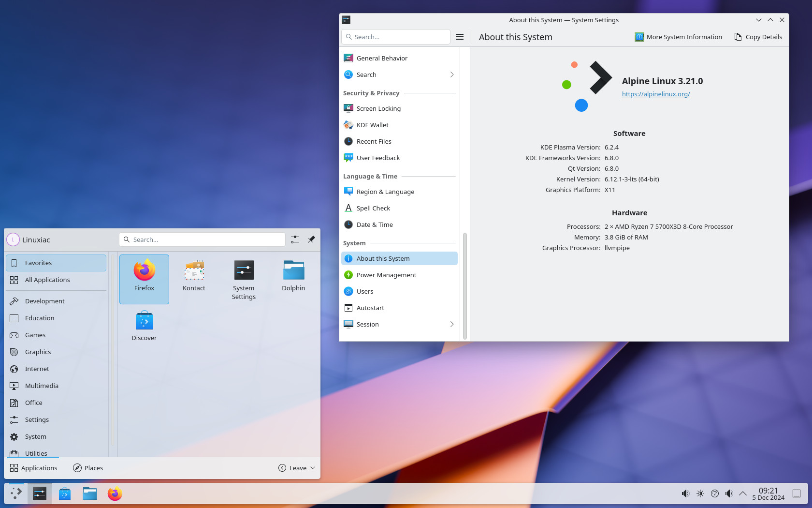The image size is (812, 508).
Task: Open Users settings
Action: click(x=399, y=291)
